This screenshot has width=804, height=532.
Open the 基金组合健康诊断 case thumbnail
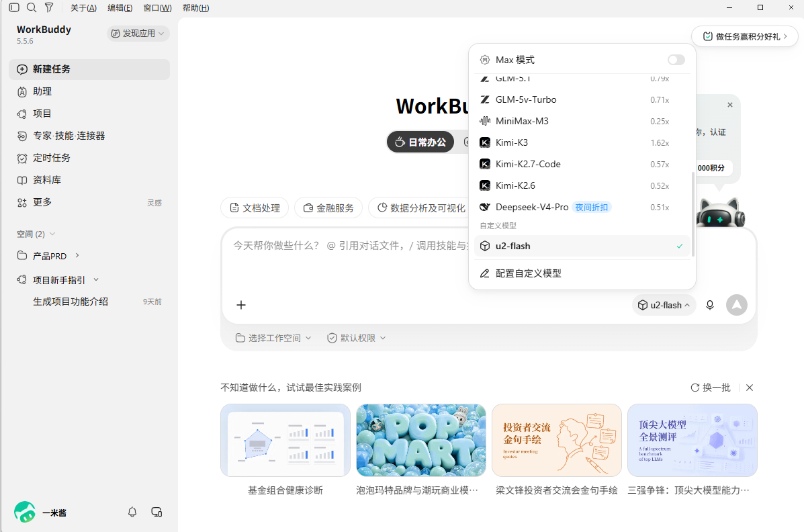[x=285, y=440]
